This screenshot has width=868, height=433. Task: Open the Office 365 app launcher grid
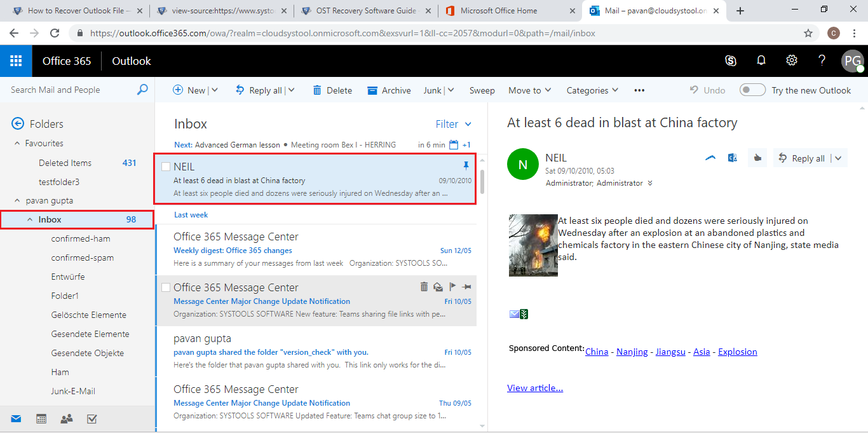[x=16, y=61]
